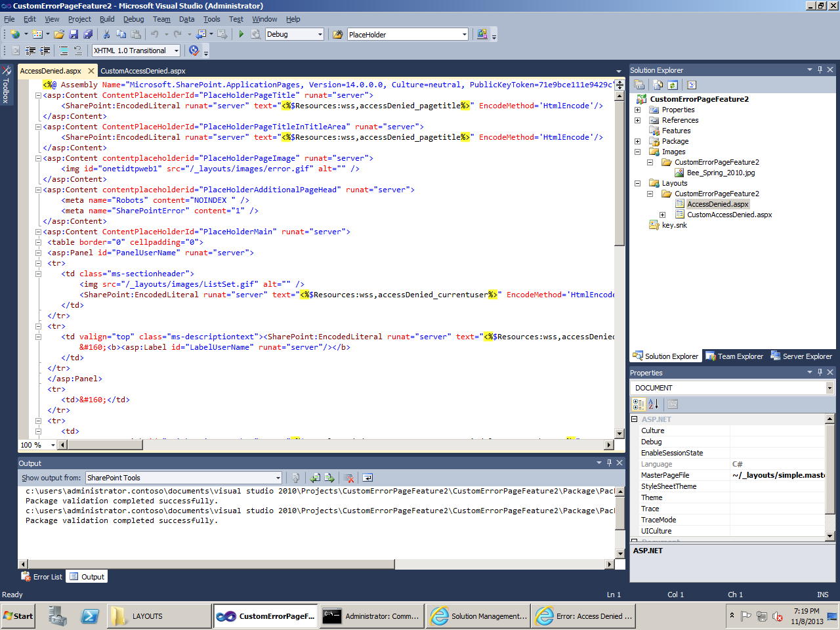The image size is (840, 630).
Task: Save the current file with the floppy icon
Action: (x=73, y=34)
